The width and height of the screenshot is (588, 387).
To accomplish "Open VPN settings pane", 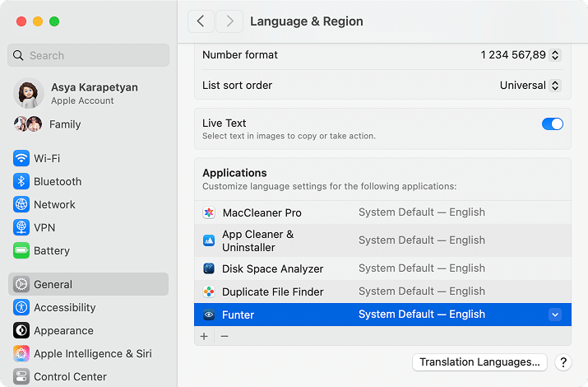I will pos(89,227).
